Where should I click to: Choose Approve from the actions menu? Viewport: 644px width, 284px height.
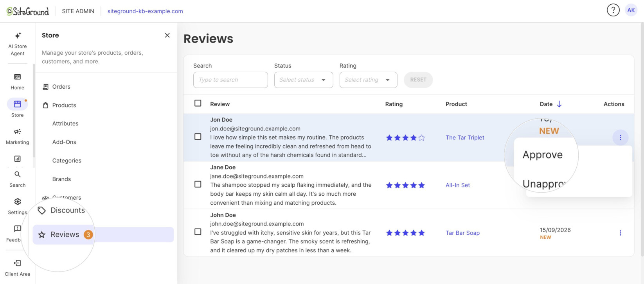(543, 155)
